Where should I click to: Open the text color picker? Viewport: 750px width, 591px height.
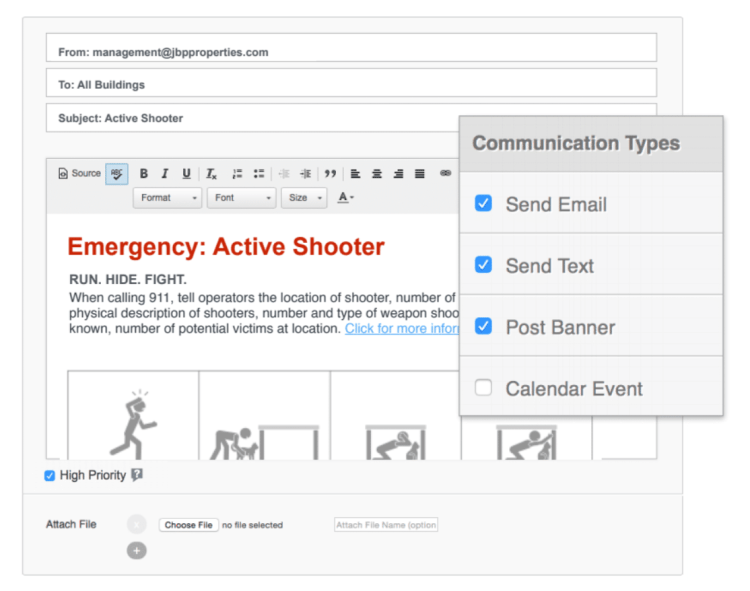[x=345, y=198]
